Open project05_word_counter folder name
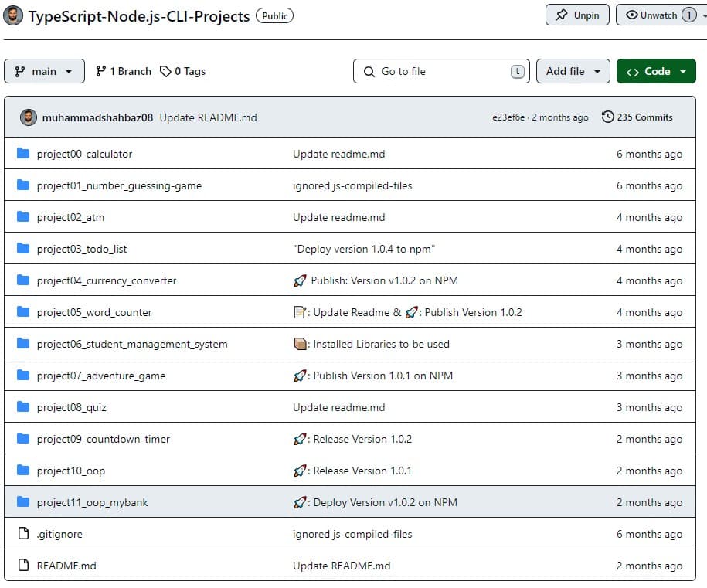 click(x=94, y=312)
